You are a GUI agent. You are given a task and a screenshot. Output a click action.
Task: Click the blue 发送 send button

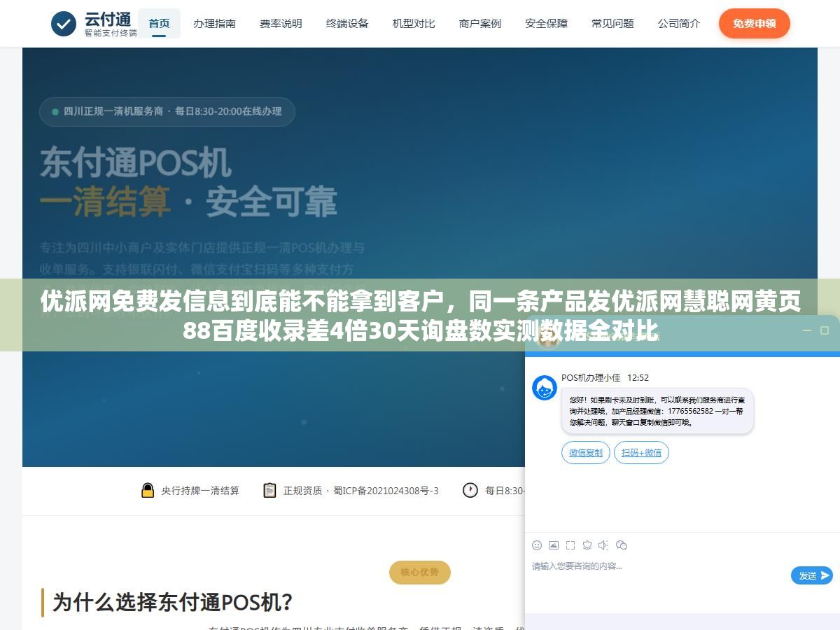tap(812, 575)
